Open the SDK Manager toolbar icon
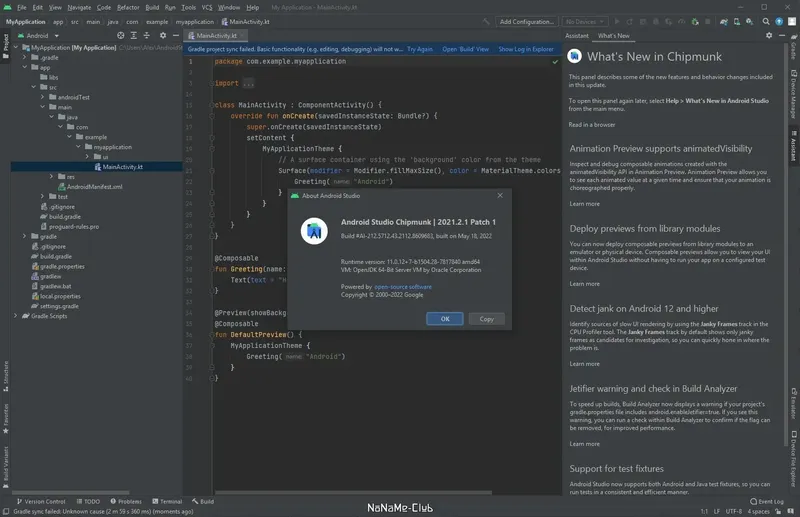Screen dimensions: 800x517 749,22
